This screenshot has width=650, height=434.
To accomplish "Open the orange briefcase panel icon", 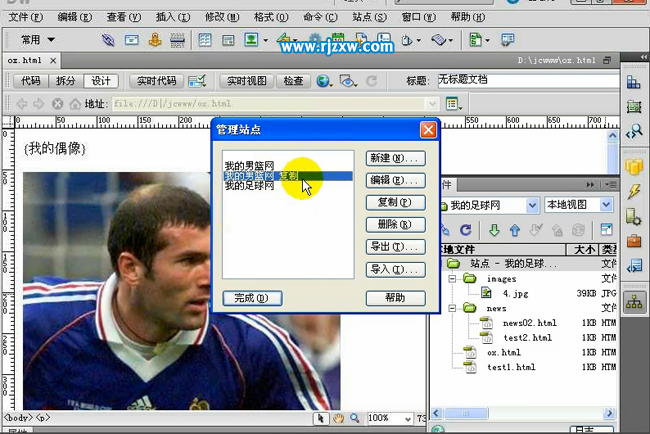I will [x=634, y=241].
